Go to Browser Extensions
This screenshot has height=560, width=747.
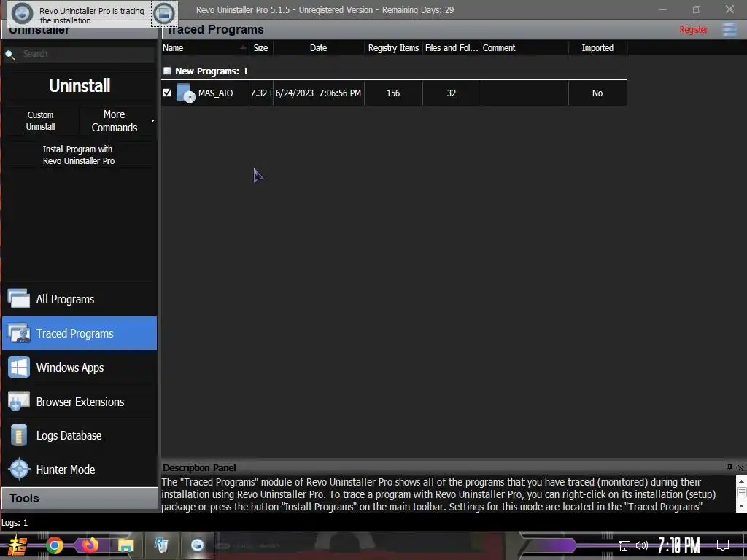(80, 402)
